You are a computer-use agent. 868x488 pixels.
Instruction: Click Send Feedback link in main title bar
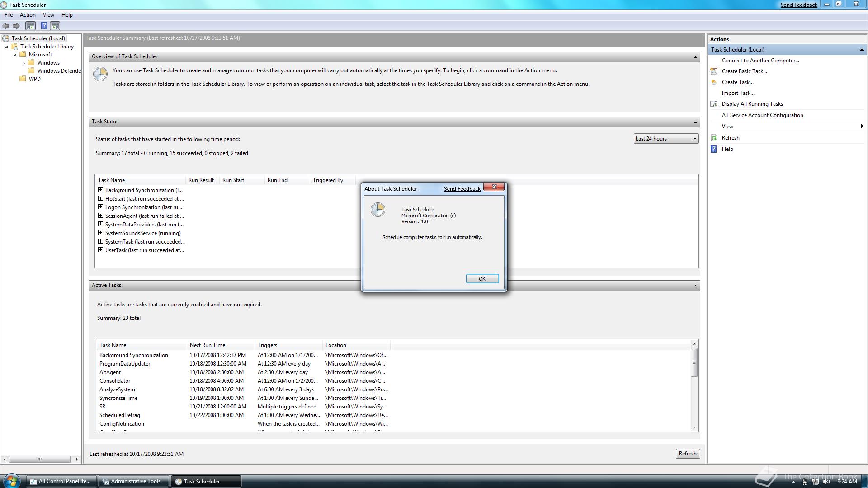[799, 5]
